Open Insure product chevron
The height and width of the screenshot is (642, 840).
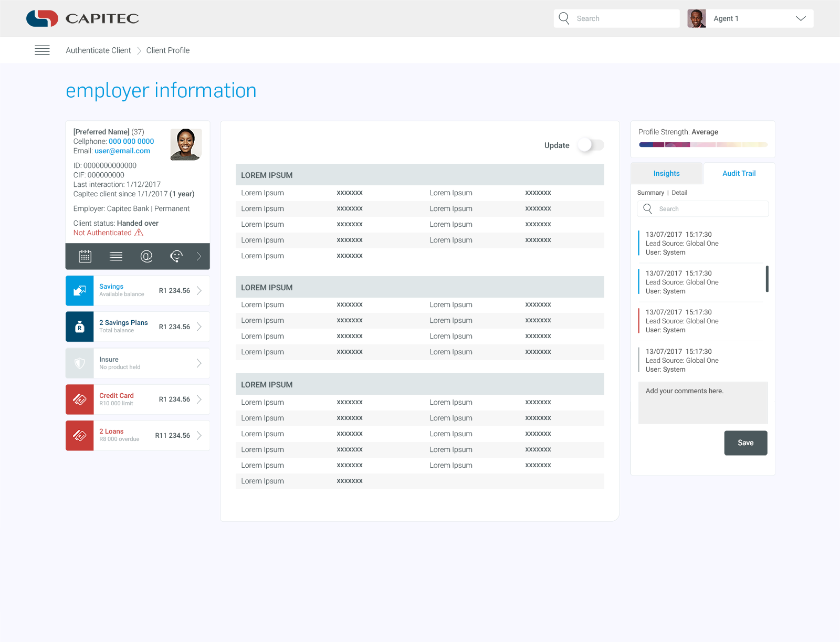click(x=199, y=363)
